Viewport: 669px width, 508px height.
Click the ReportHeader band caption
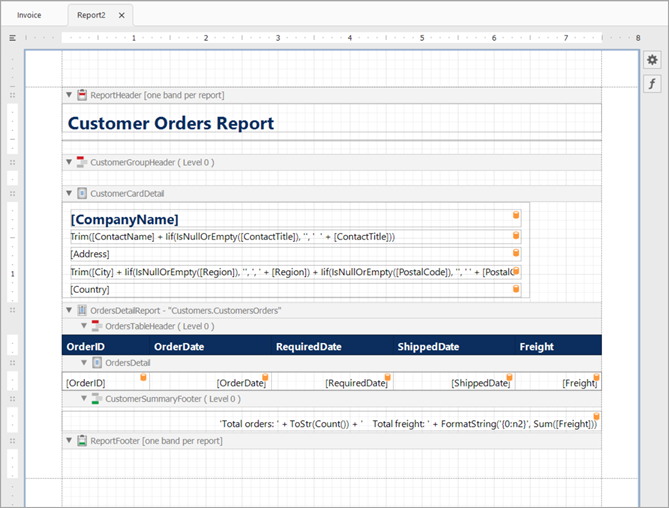[x=157, y=95]
